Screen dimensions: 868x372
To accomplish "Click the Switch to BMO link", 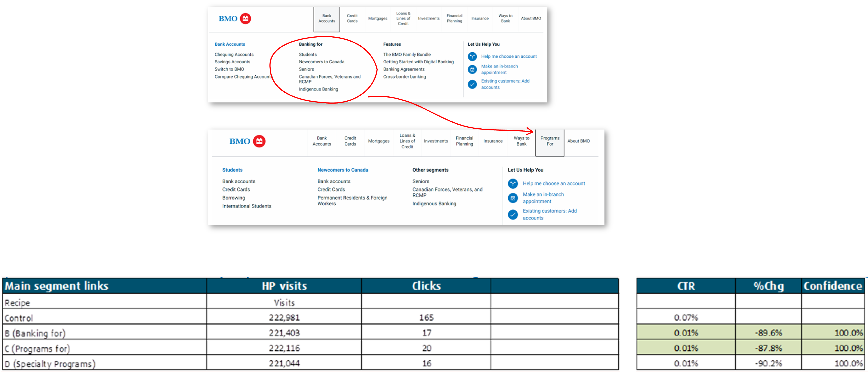I will click(229, 69).
